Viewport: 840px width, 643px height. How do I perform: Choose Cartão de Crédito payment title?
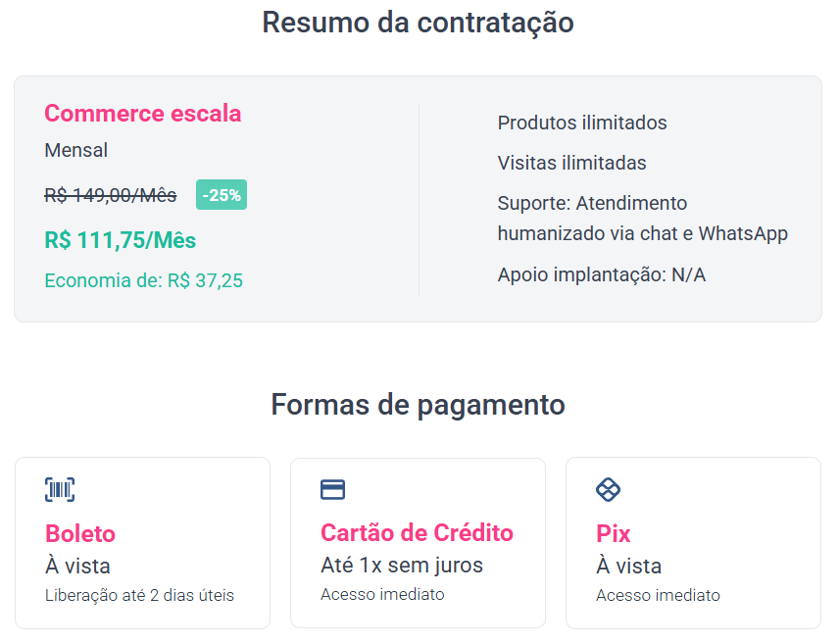pos(417,533)
